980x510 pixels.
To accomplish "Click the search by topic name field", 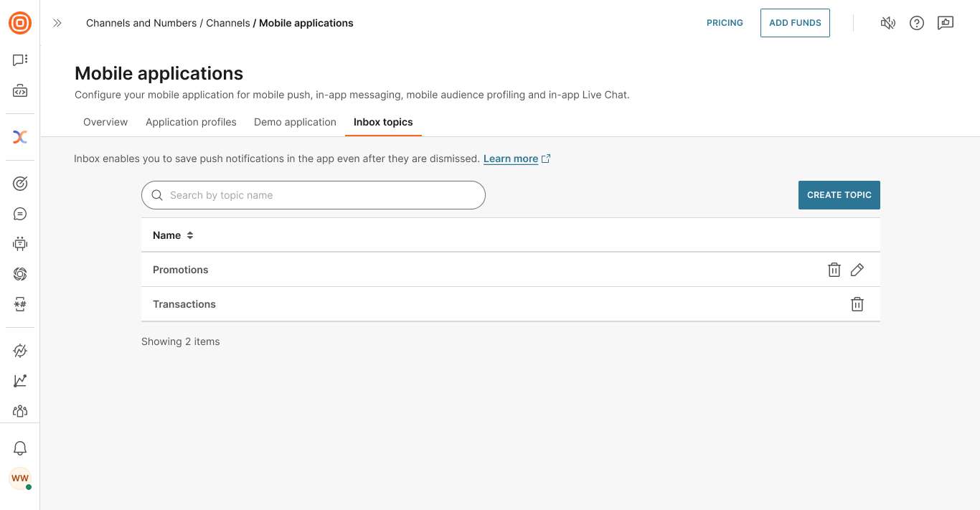I will coord(314,194).
